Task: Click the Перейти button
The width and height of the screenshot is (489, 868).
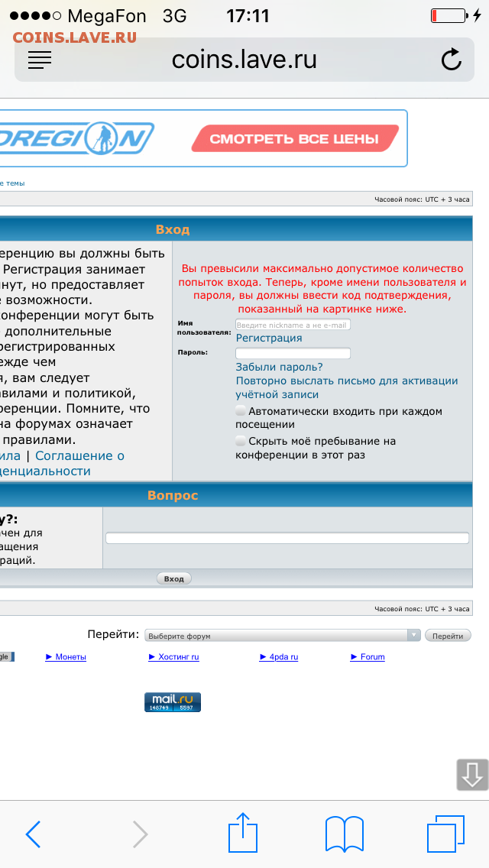Action: (448, 636)
